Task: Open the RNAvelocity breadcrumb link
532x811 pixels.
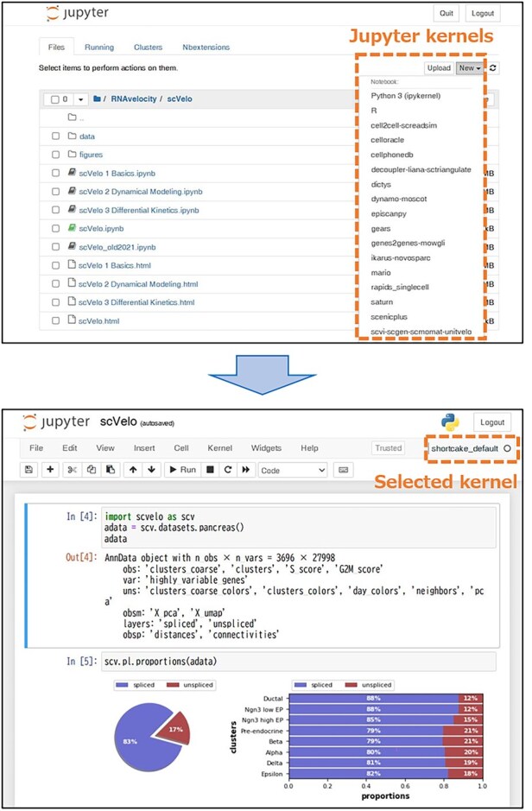Action: 133,98
